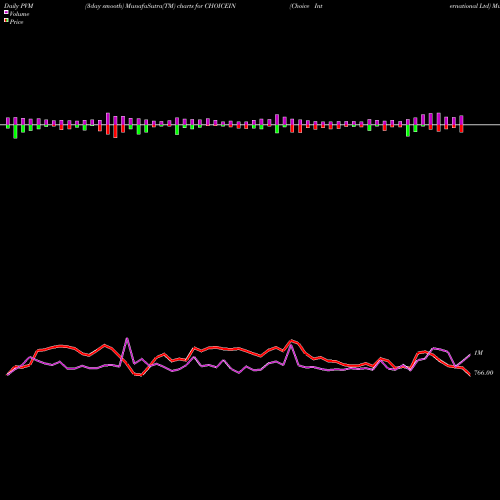Click the 1M volume value label
The image size is (500, 500).
point(478,353)
